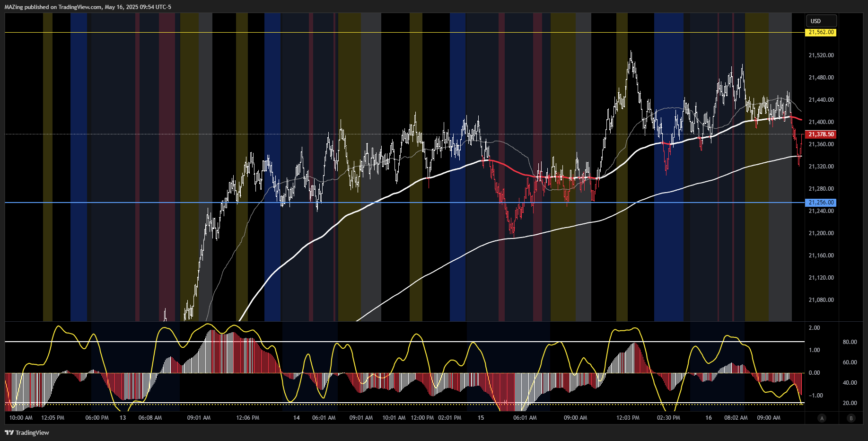Click the day 15 date label
The width and height of the screenshot is (868, 441).
click(x=481, y=418)
